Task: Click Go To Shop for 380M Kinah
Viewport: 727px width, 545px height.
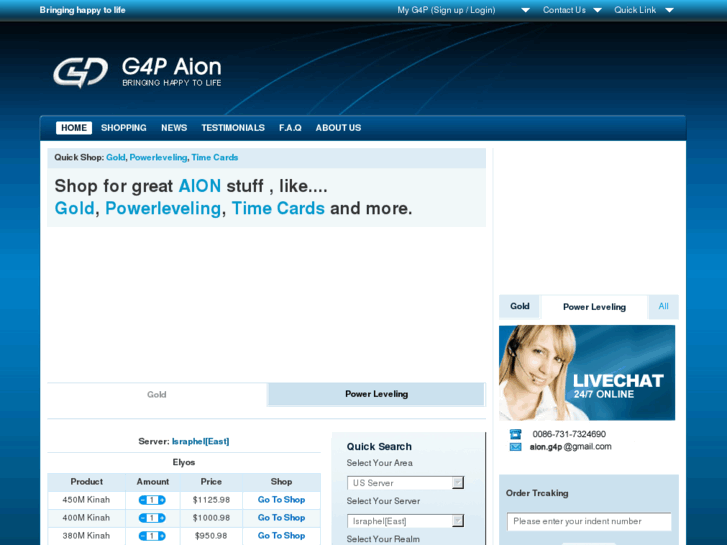Action: point(281,536)
